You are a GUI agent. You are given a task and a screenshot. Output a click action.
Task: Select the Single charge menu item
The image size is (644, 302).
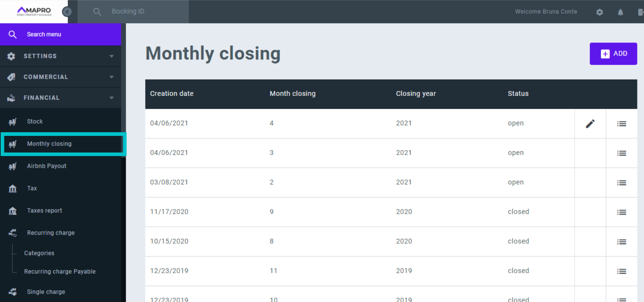point(46,292)
